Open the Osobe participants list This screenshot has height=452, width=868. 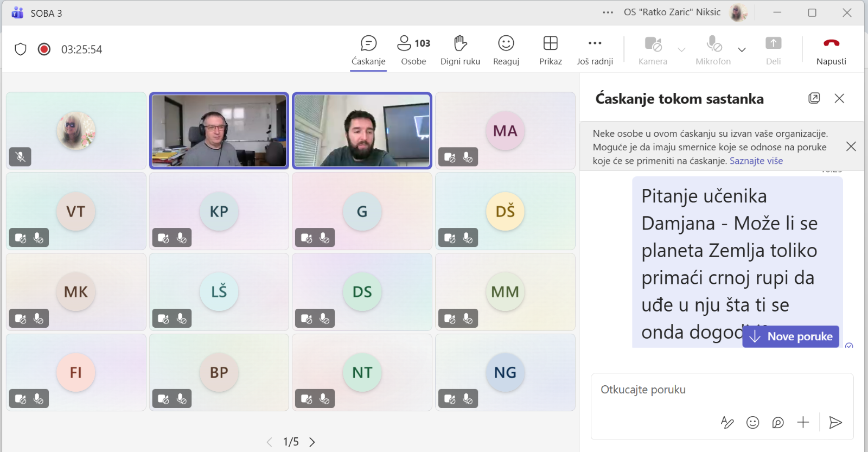click(x=413, y=50)
